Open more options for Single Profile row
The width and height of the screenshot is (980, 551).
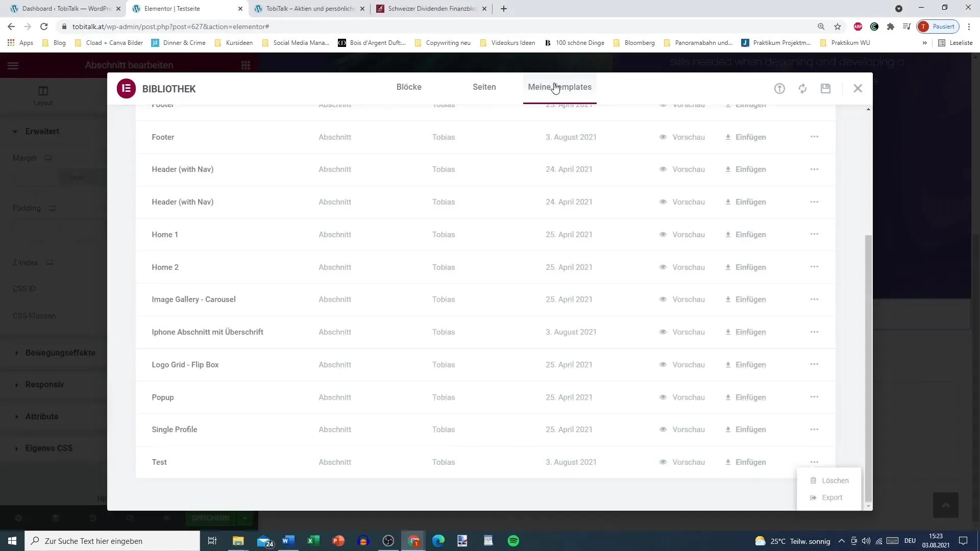coord(814,430)
